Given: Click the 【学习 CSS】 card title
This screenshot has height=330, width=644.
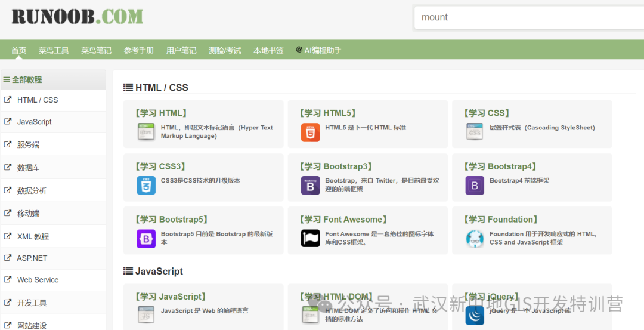Looking at the screenshot, I should coord(487,113).
